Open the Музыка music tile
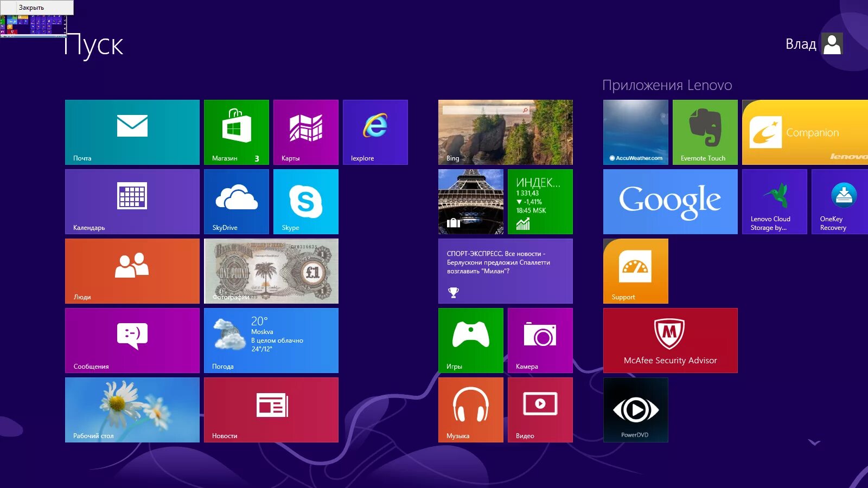The height and width of the screenshot is (488, 868). [471, 410]
